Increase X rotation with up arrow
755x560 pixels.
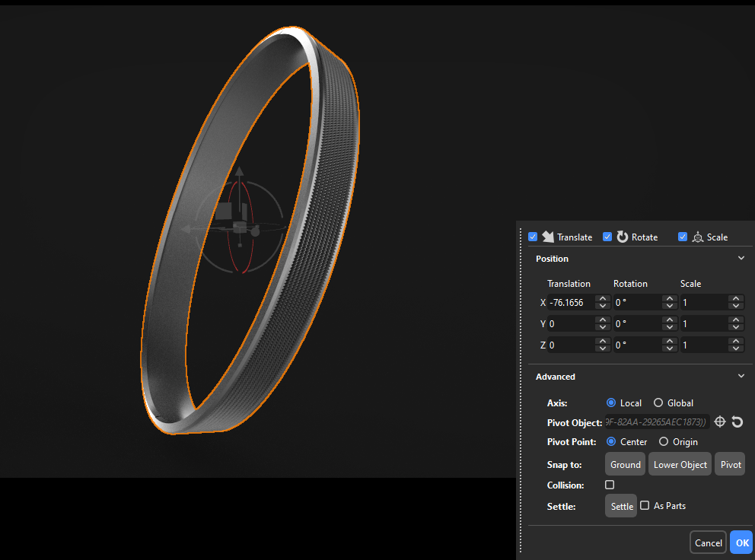(x=669, y=298)
